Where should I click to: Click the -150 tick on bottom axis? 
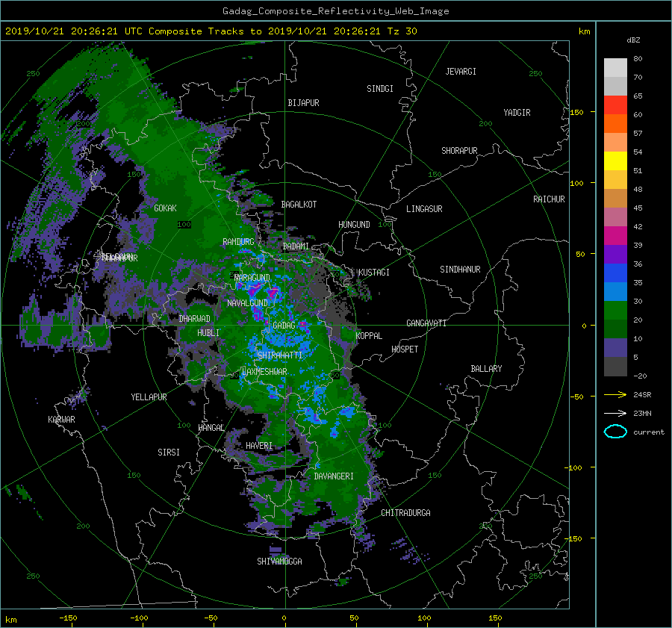(x=68, y=618)
